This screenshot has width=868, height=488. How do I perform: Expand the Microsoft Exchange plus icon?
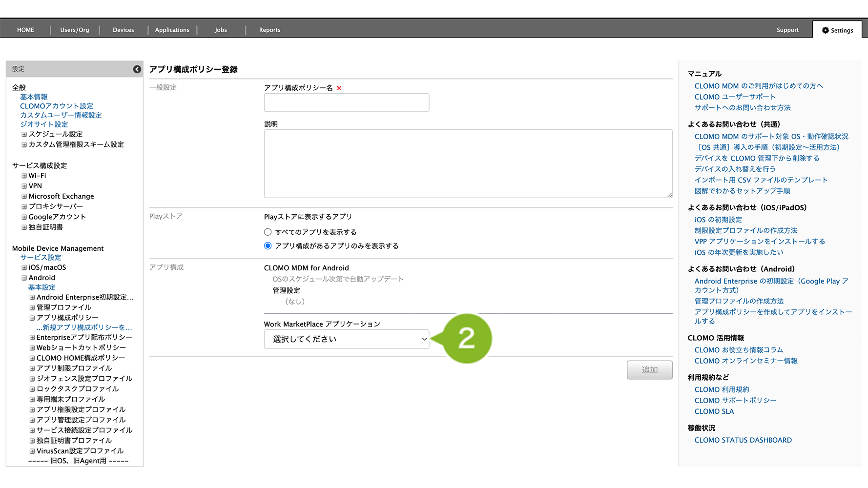tap(24, 196)
